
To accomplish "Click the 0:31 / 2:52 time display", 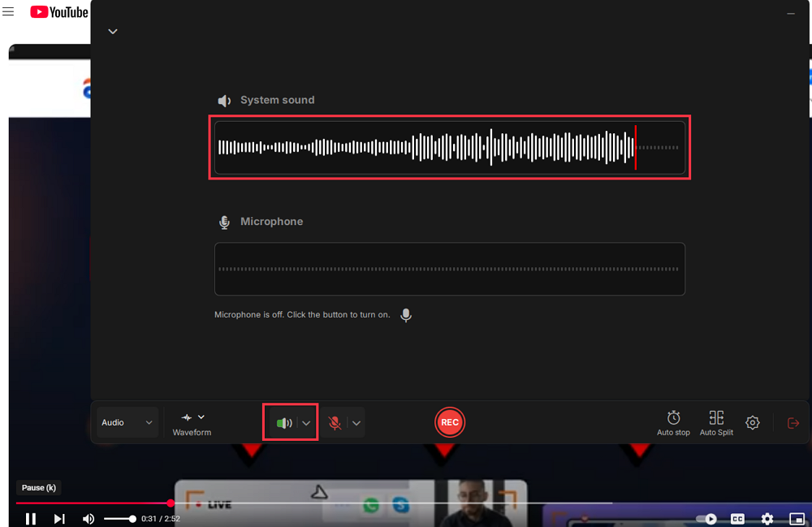I will click(161, 519).
